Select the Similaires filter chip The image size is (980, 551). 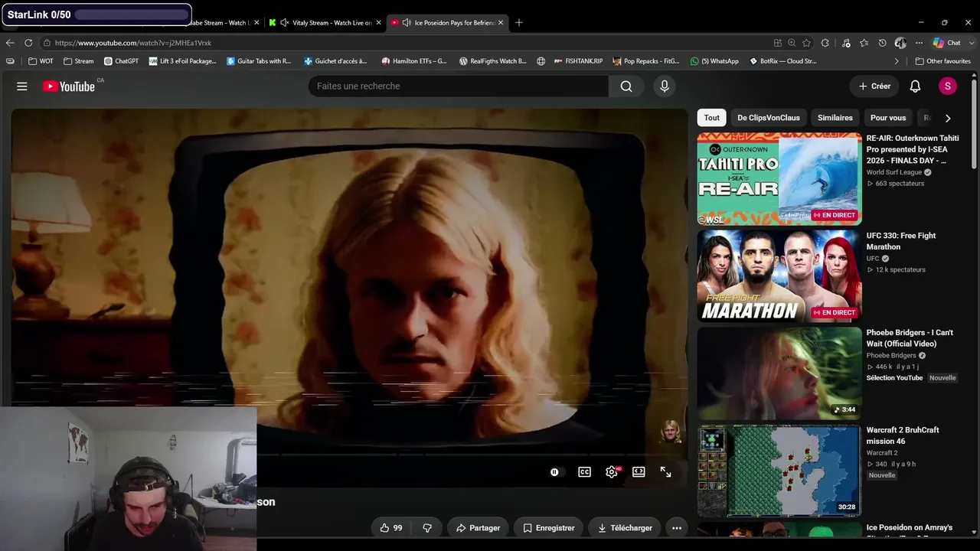(x=835, y=118)
